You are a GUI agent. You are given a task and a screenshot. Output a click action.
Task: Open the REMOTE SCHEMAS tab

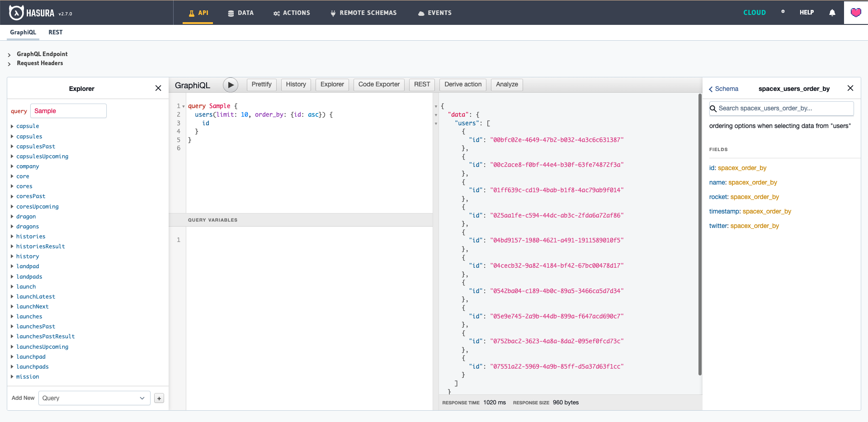(x=363, y=13)
